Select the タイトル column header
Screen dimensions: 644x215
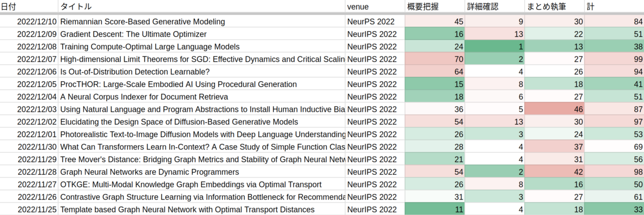[x=202, y=6]
